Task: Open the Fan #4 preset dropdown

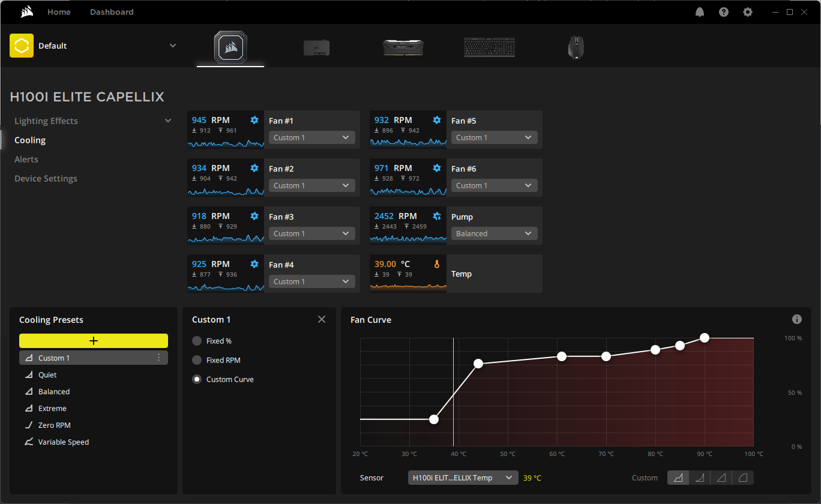Action: 312,281
